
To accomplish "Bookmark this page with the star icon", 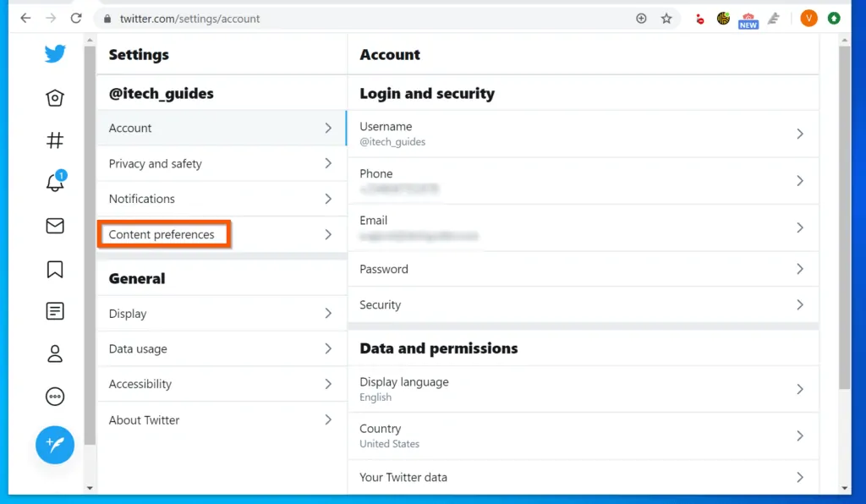I will point(666,18).
